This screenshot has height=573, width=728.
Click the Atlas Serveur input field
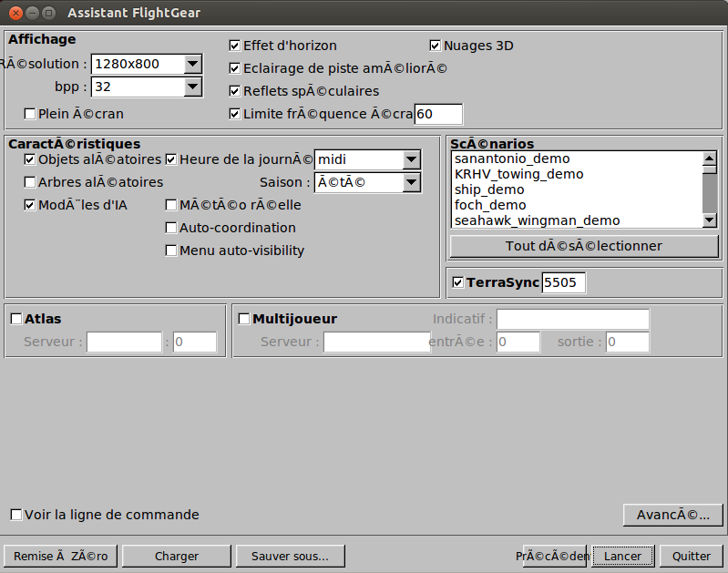[124, 342]
